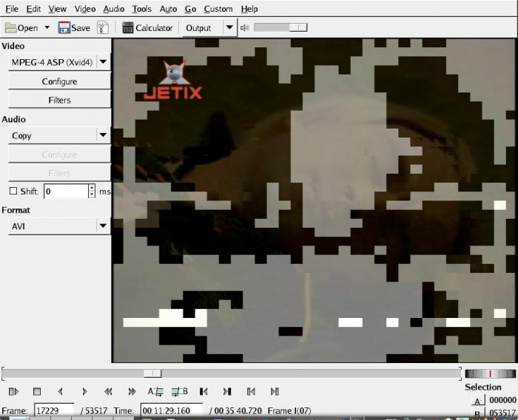Seek to next black frame
Screen dimensions: 518x420
[227, 392]
